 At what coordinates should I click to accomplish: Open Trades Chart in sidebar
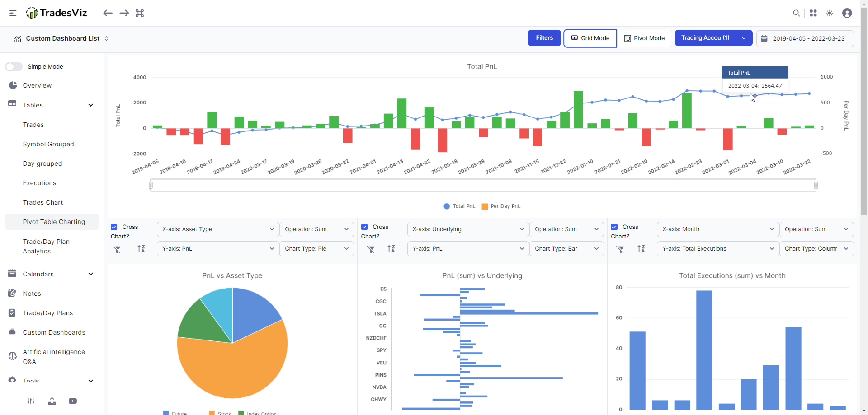(x=43, y=202)
